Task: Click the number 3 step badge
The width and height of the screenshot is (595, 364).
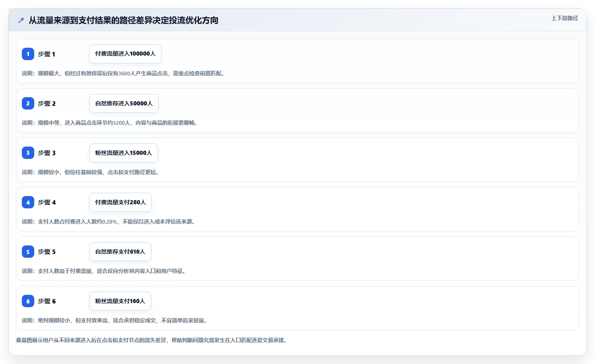Action: (x=28, y=153)
